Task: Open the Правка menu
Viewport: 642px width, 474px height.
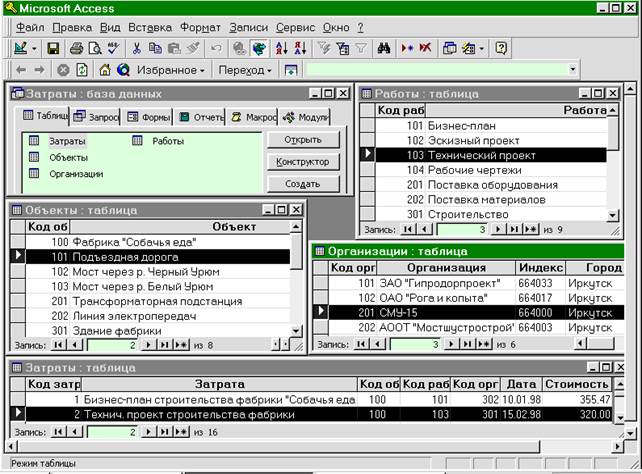Action: 72,27
